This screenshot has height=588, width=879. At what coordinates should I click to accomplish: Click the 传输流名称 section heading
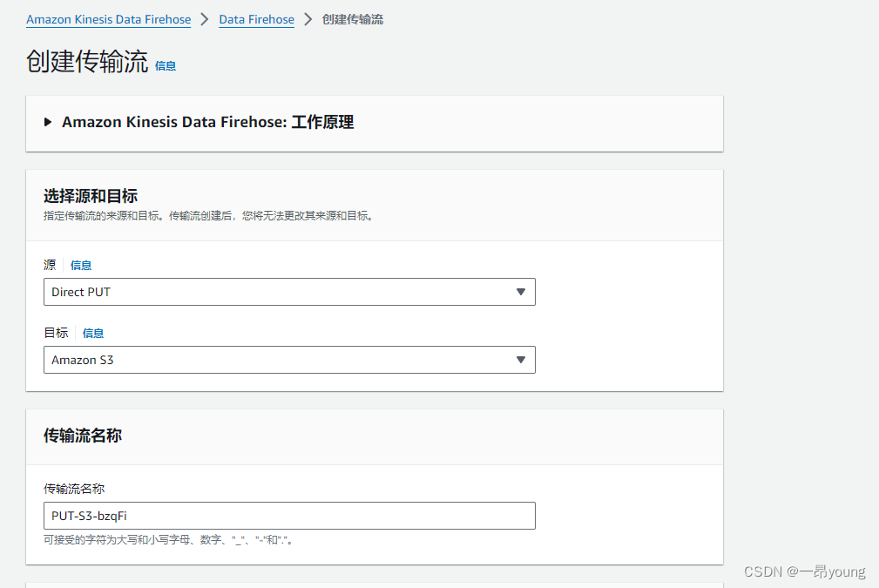(83, 436)
